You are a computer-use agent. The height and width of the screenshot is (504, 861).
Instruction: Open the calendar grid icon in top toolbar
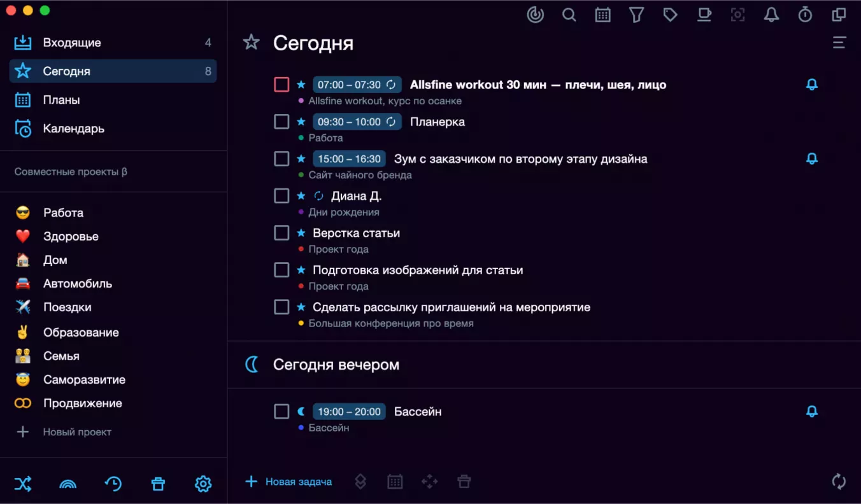pos(603,15)
